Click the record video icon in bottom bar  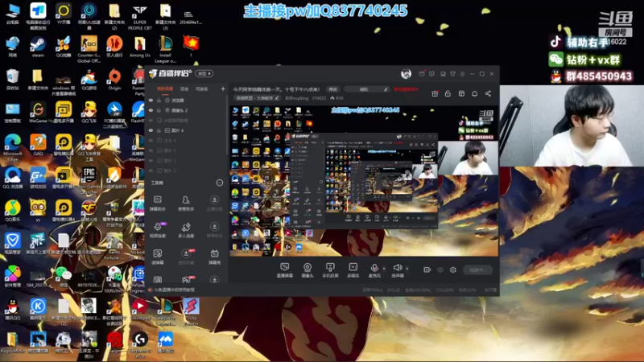coord(427,269)
